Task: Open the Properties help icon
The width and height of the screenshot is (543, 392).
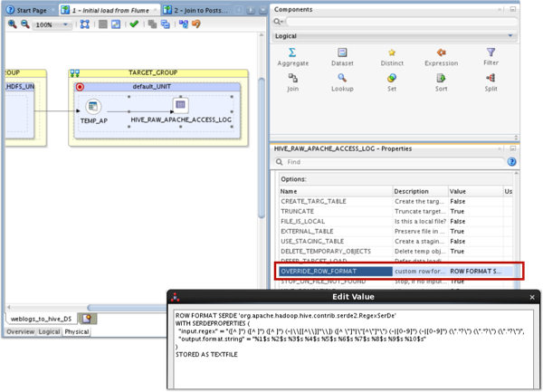Action: tap(511, 162)
